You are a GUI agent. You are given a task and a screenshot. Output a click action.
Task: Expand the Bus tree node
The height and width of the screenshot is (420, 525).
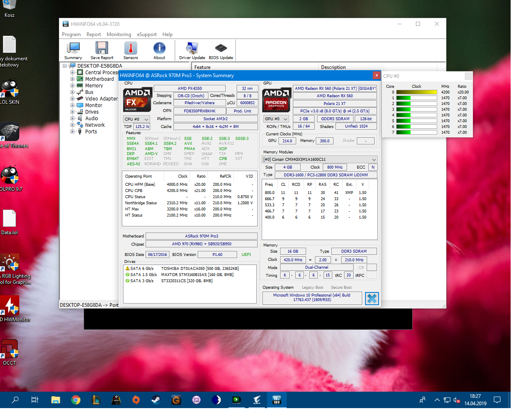[72, 92]
